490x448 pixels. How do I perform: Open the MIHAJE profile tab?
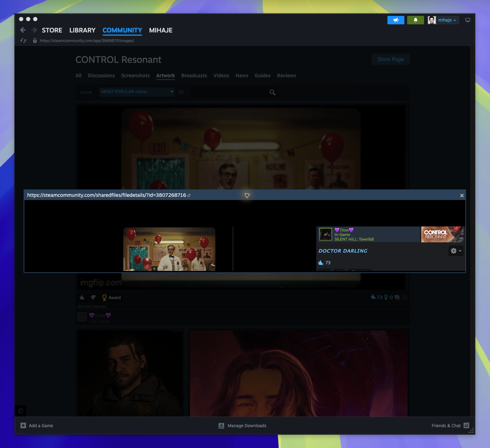tap(161, 30)
